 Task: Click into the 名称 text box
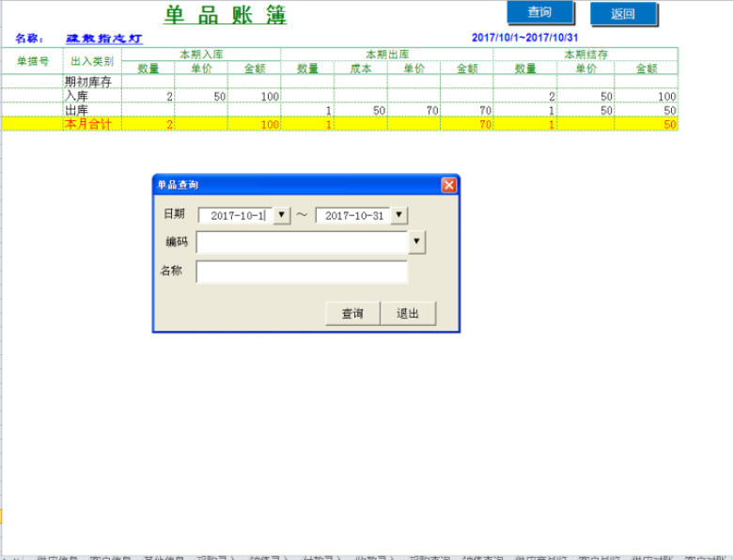tap(302, 272)
